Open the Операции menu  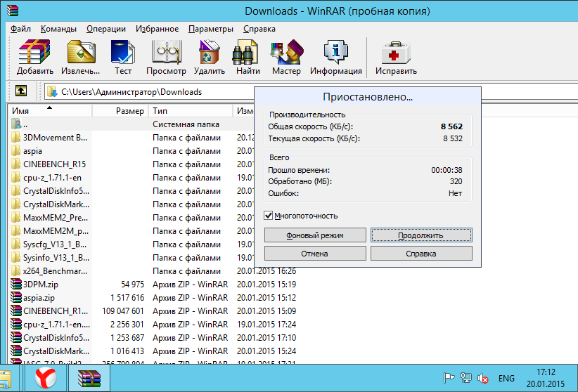coord(106,29)
